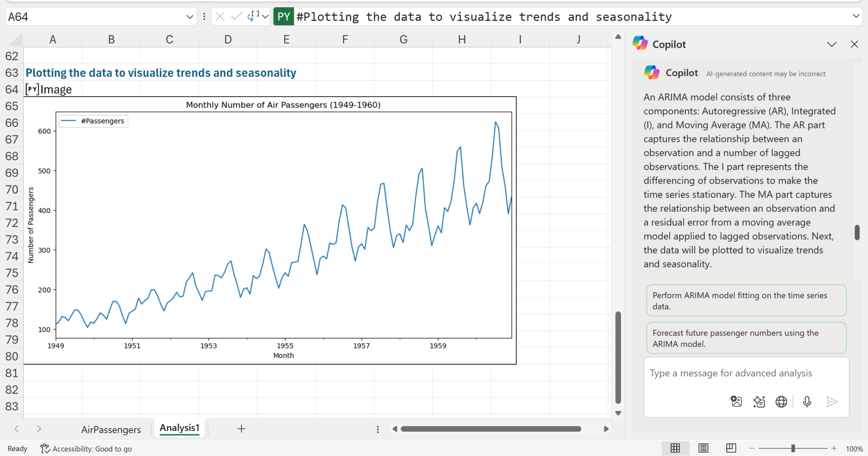This screenshot has width=868, height=456.
Task: Open the Name Box dropdown arrow
Action: (x=189, y=17)
